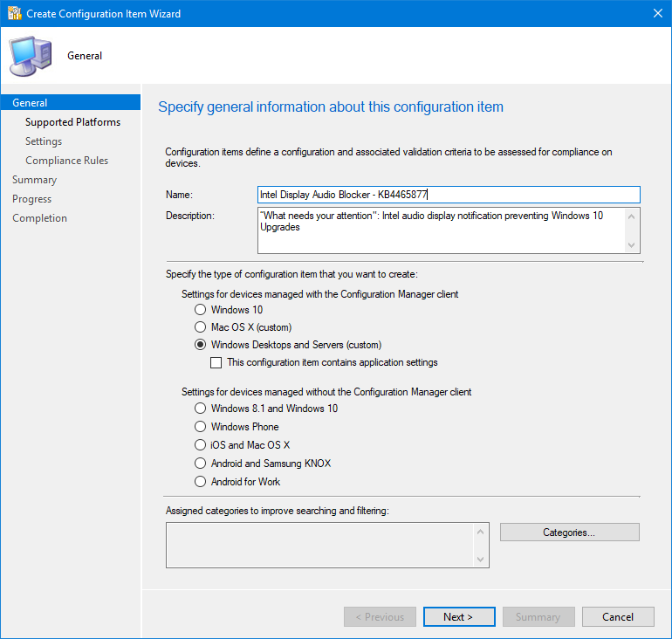Select Android for Work radio button
Viewport: 672px width, 639px height.
pyautogui.click(x=201, y=482)
